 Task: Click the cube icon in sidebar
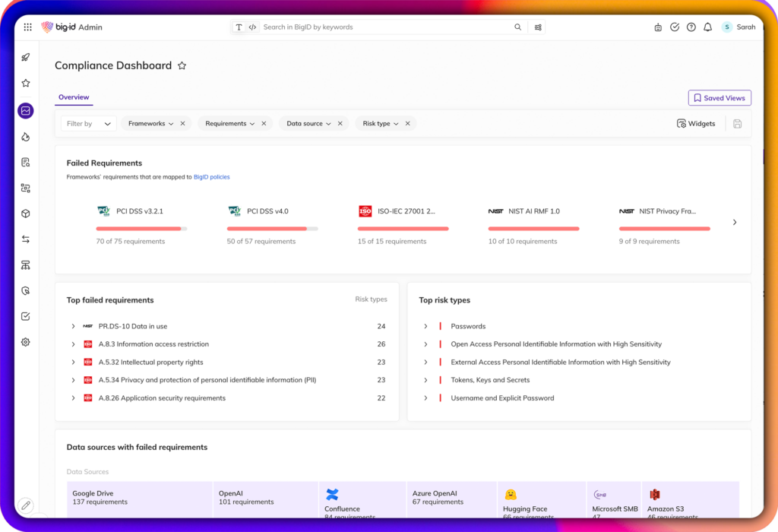pos(26,214)
